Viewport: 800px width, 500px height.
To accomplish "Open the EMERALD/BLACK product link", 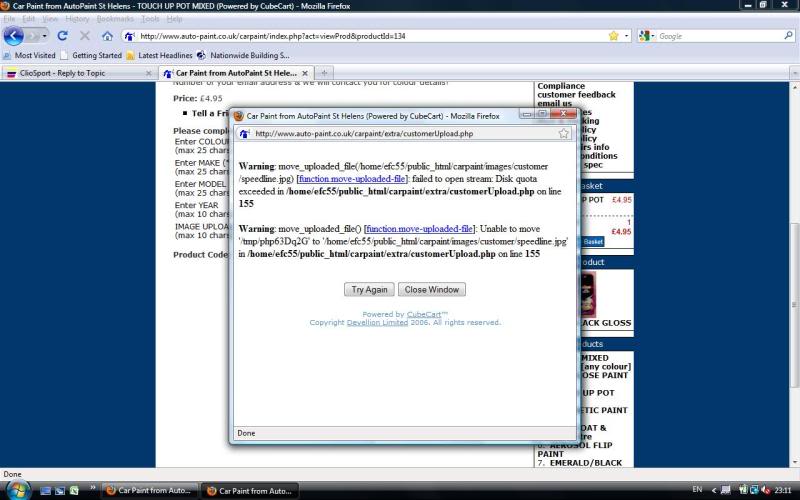I will click(x=586, y=463).
